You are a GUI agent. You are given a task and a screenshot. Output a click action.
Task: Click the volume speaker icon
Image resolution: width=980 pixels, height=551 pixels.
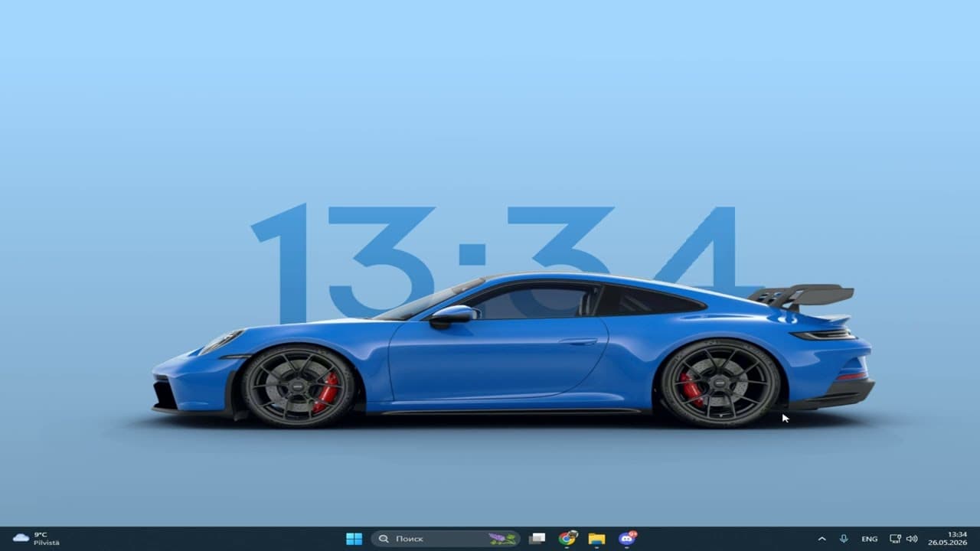pos(912,539)
